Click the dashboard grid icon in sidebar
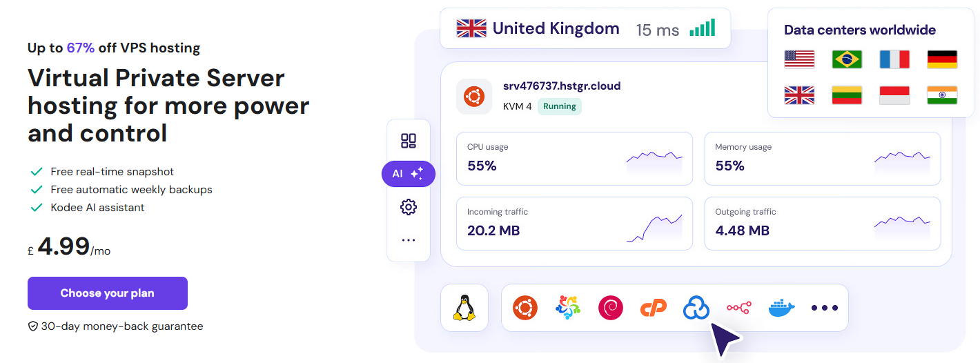Image resolution: width=980 pixels, height=363 pixels. (409, 141)
